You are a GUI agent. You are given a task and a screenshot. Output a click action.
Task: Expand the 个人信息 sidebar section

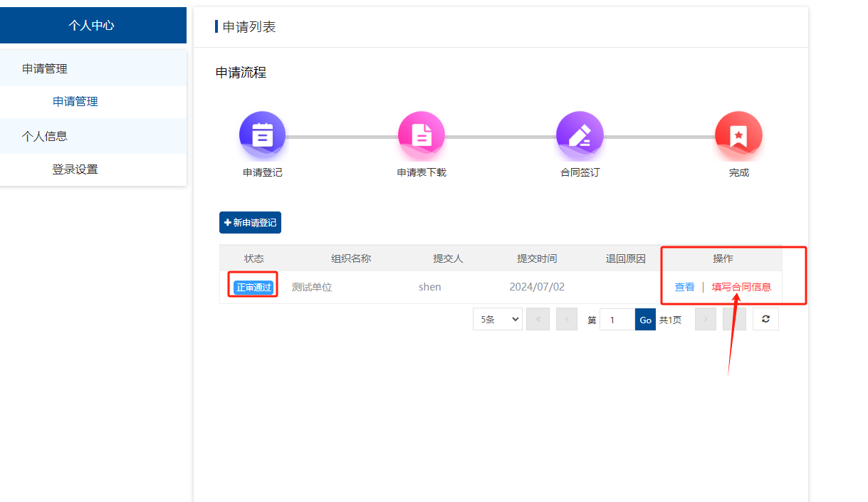pyautogui.click(x=93, y=136)
